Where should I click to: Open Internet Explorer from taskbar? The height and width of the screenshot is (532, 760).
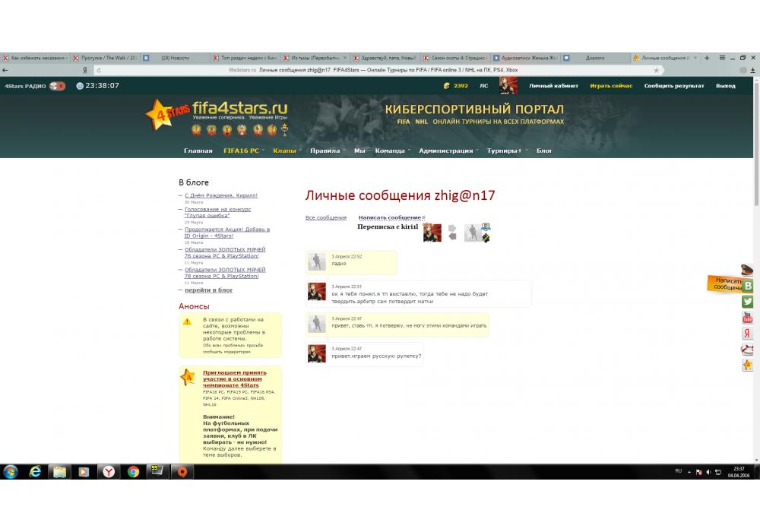click(35, 471)
